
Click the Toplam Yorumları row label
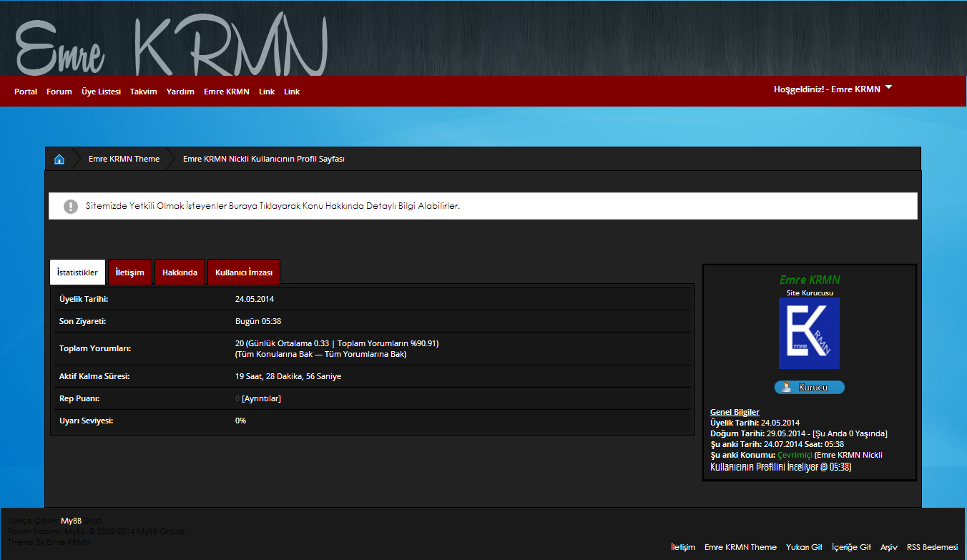point(95,349)
